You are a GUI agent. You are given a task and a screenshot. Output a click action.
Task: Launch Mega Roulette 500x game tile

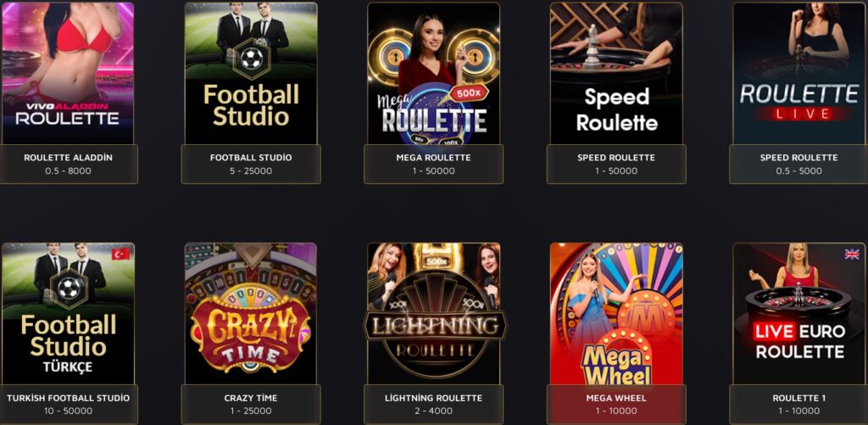pyautogui.click(x=433, y=73)
